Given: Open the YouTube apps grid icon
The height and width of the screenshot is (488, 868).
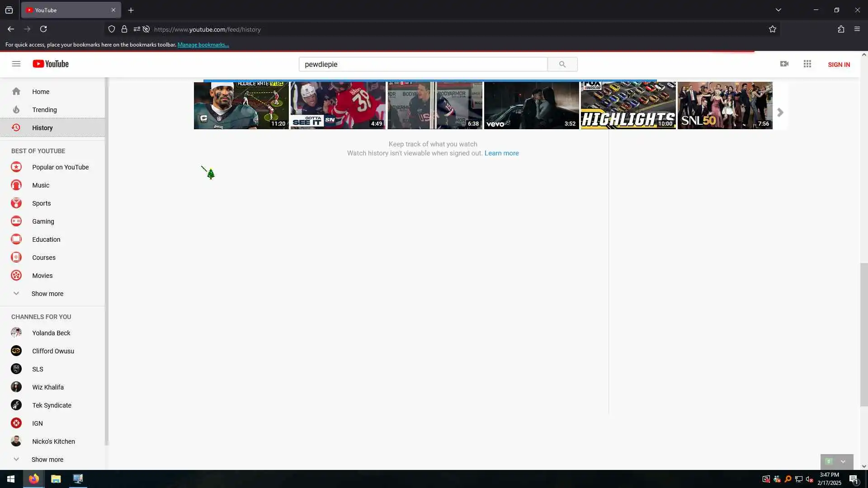Looking at the screenshot, I should (807, 64).
